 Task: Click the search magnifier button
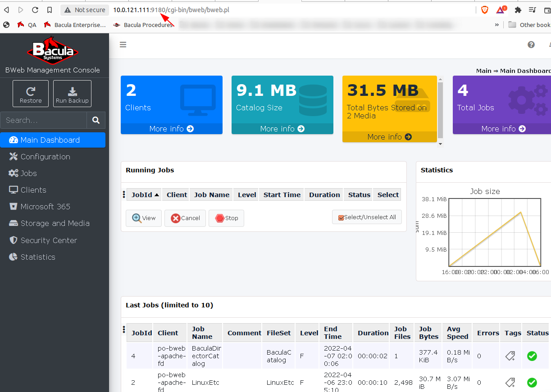[x=96, y=120]
